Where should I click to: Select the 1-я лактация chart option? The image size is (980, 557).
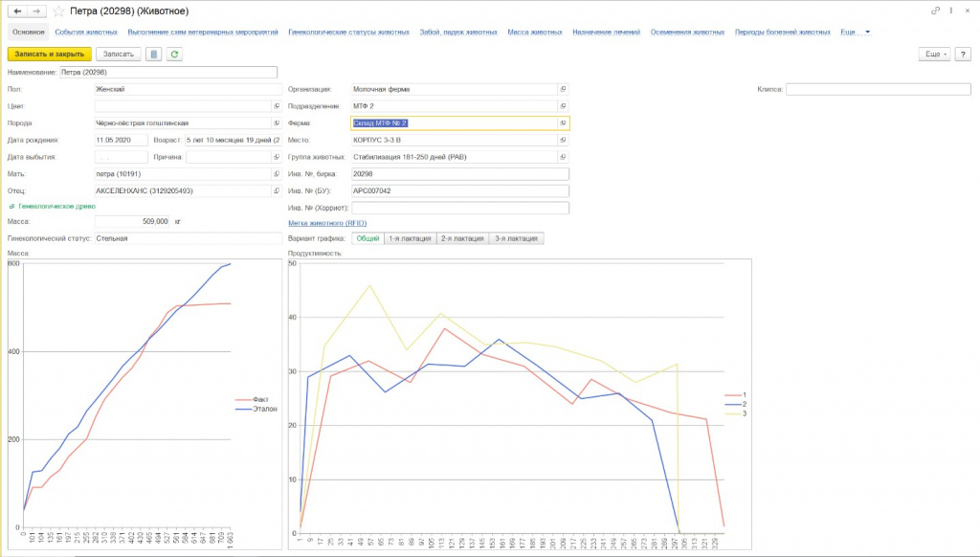(410, 238)
